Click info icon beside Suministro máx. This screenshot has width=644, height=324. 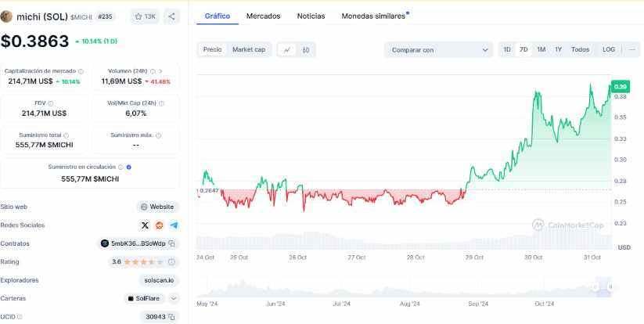pos(159,135)
